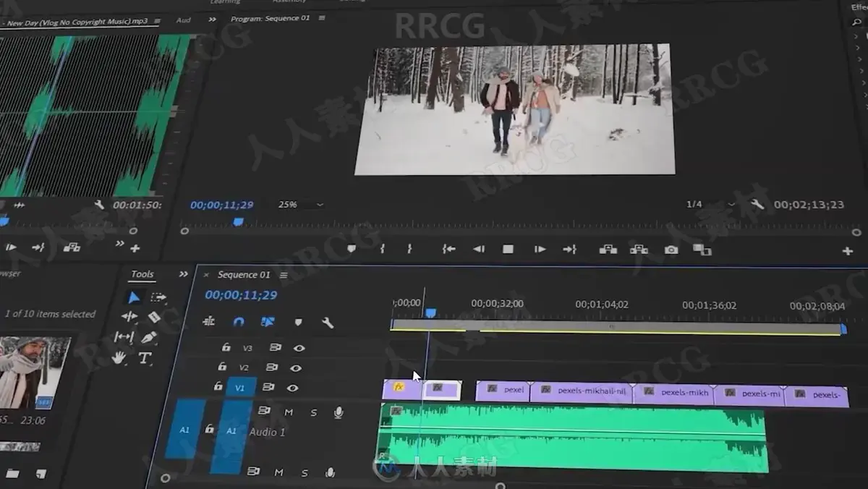The width and height of the screenshot is (868, 489).
Task: Go to In point in Program monitor
Action: click(449, 249)
